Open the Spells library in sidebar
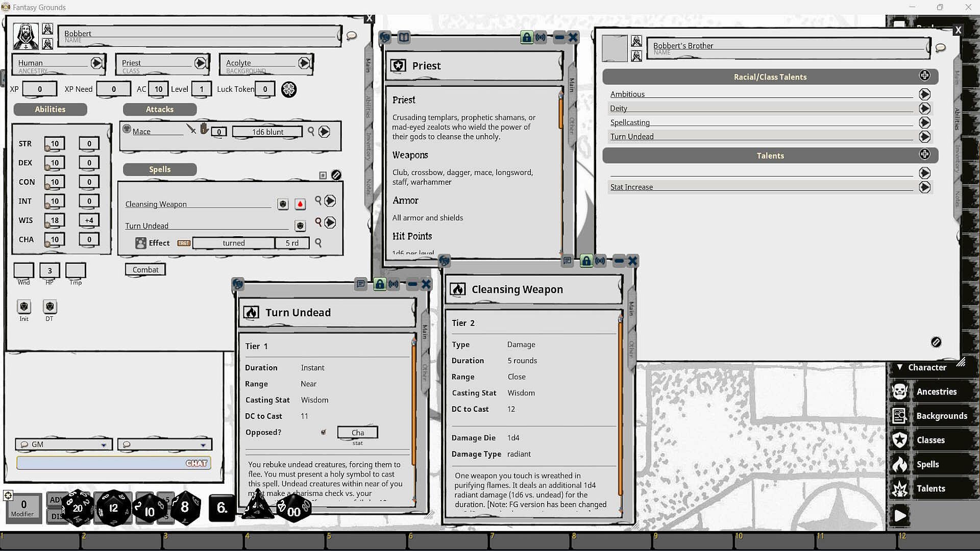The image size is (980, 551). (927, 464)
